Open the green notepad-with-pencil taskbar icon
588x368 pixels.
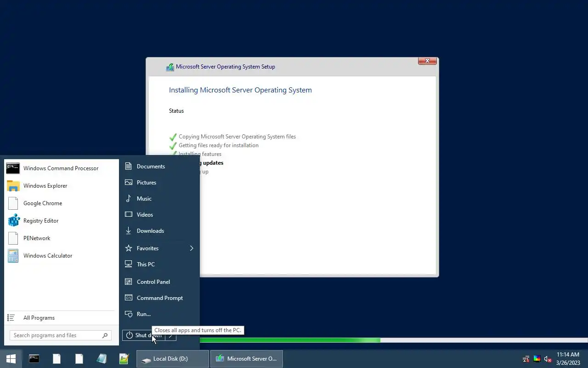click(x=124, y=359)
